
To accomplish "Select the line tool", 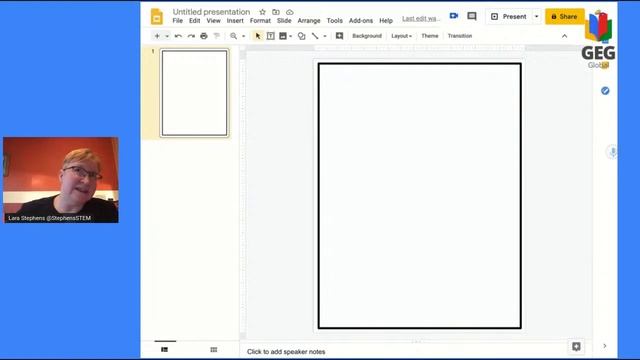I will (315, 36).
